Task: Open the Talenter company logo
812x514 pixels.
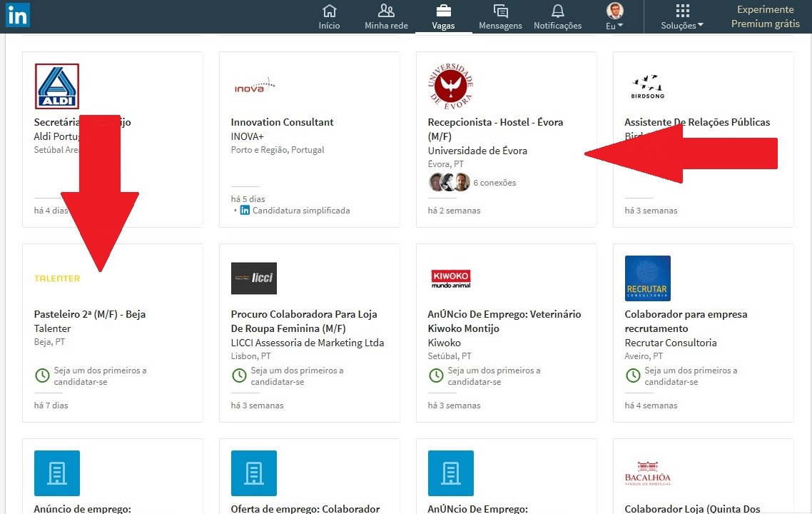Action: coord(57,278)
